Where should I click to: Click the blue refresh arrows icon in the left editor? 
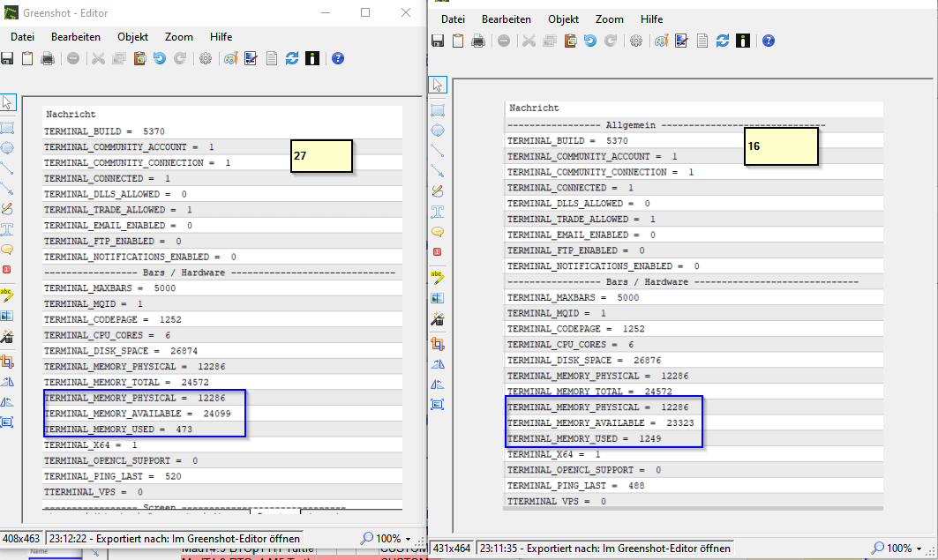292,58
